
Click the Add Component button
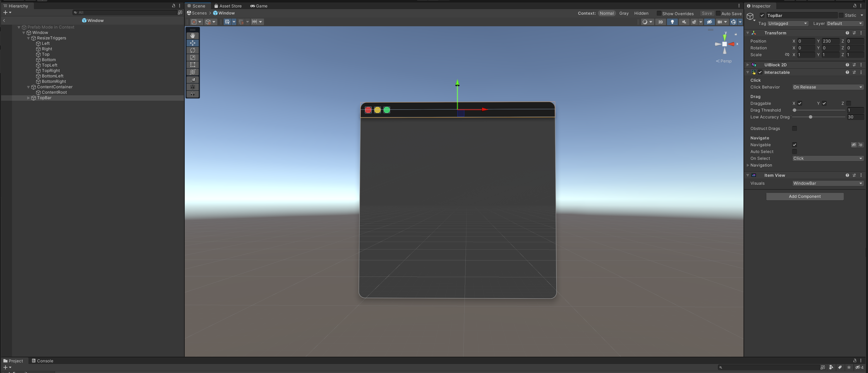click(x=805, y=196)
